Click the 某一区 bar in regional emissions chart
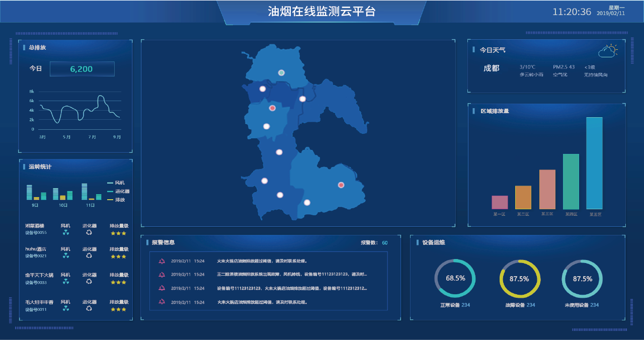Screen dimensions: 644x340 tap(500, 202)
